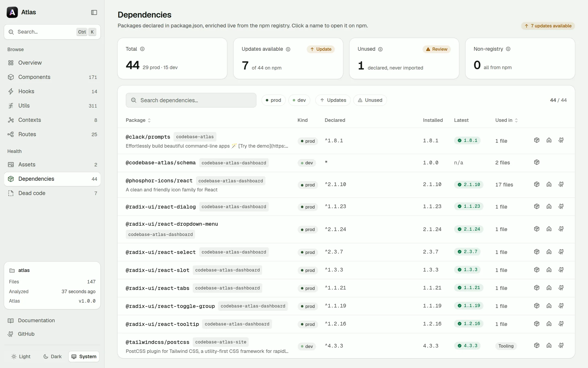The image size is (588, 368).
Task: Toggle the Updates filter chip
Action: pos(333,100)
